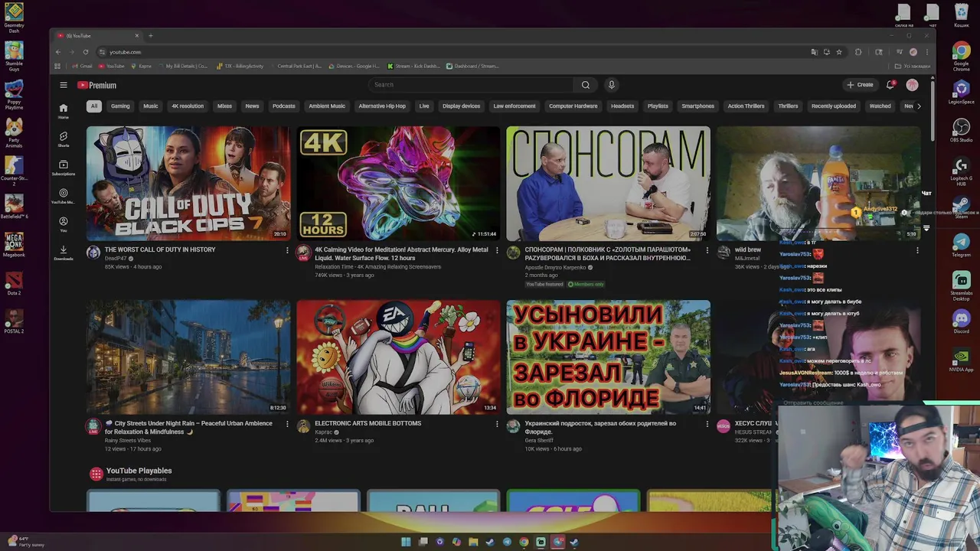Bookmark this page with the star icon
Viewport: 980px width, 551px height.
839,52
